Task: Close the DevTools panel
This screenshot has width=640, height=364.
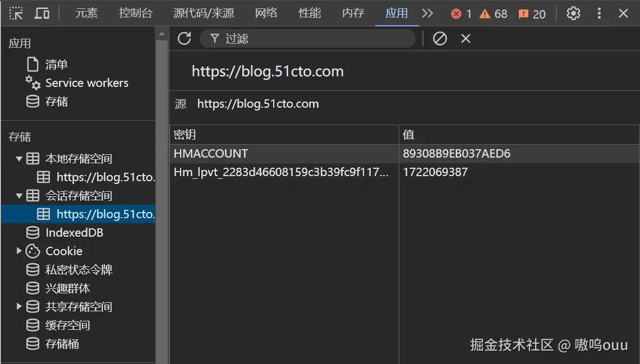Action: pos(623,13)
